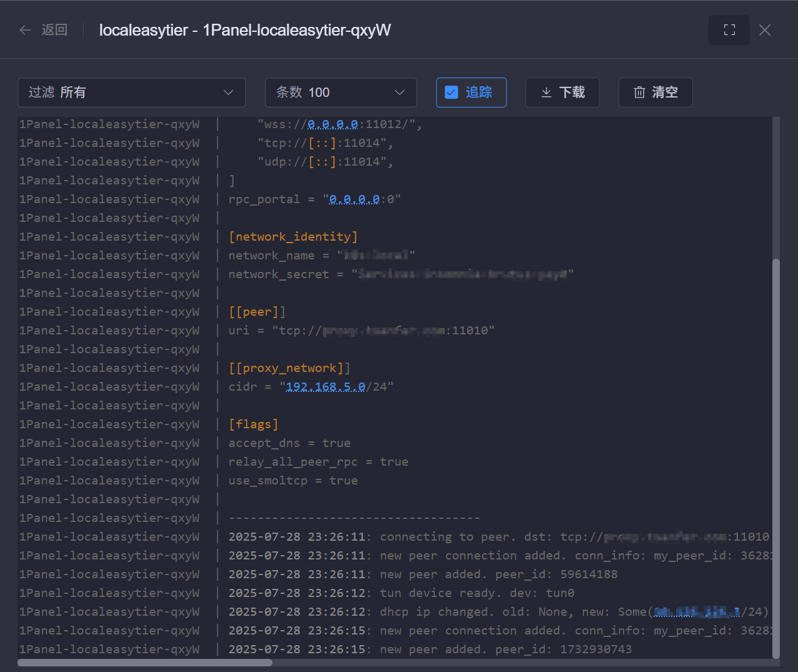Click the horizontal scrollbar at bottom
The width and height of the screenshot is (798, 672).
[x=145, y=663]
